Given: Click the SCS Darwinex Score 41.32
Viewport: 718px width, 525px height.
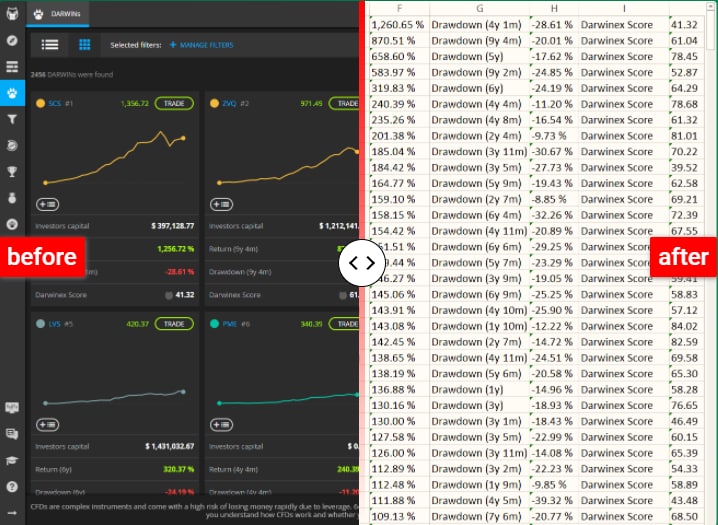Looking at the screenshot, I should [185, 295].
